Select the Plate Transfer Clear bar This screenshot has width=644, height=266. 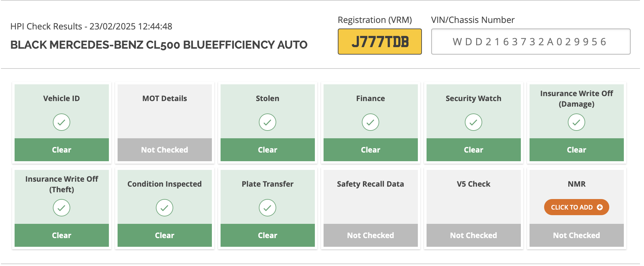268,235
